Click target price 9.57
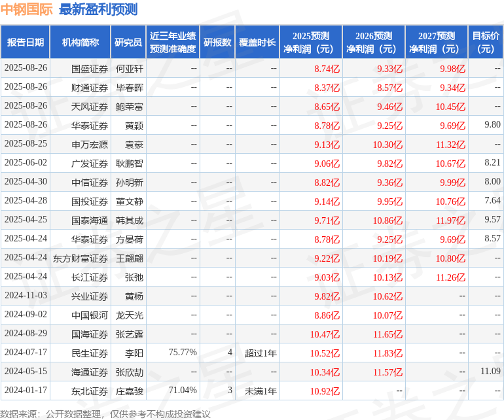The width and height of the screenshot is (504, 420). [x=492, y=219]
